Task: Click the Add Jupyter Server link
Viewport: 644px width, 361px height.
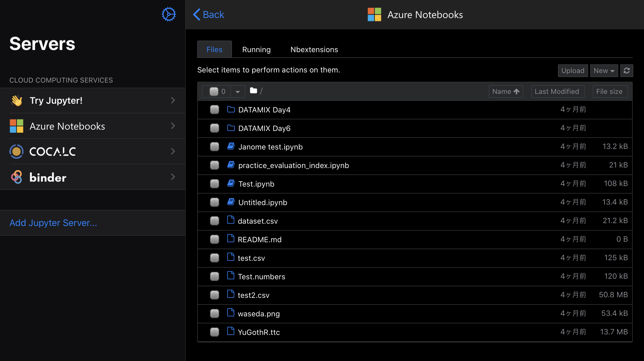Action: tap(53, 223)
